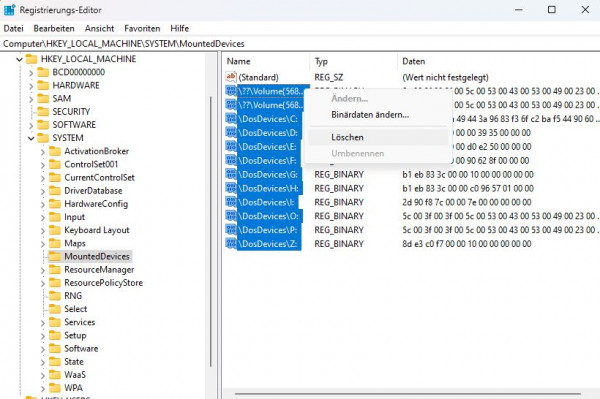Select the Maps key

(x=75, y=243)
